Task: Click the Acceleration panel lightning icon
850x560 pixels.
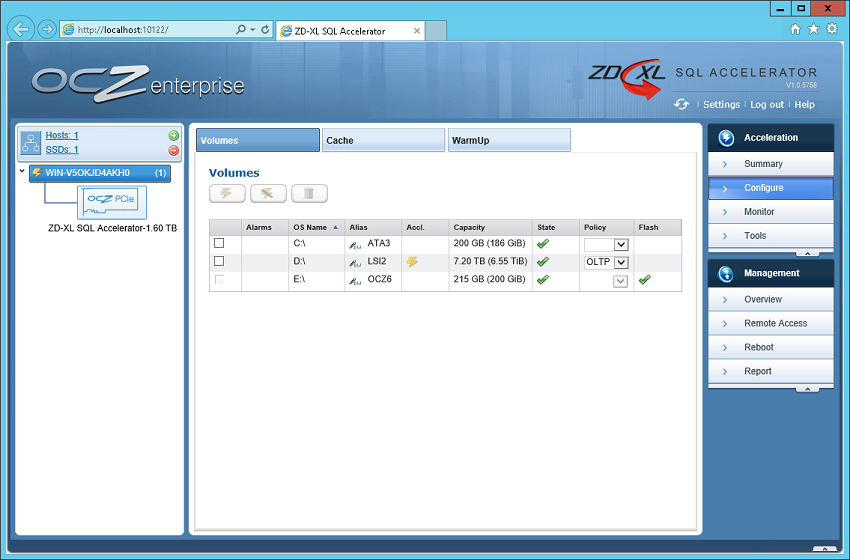Action: [x=726, y=138]
